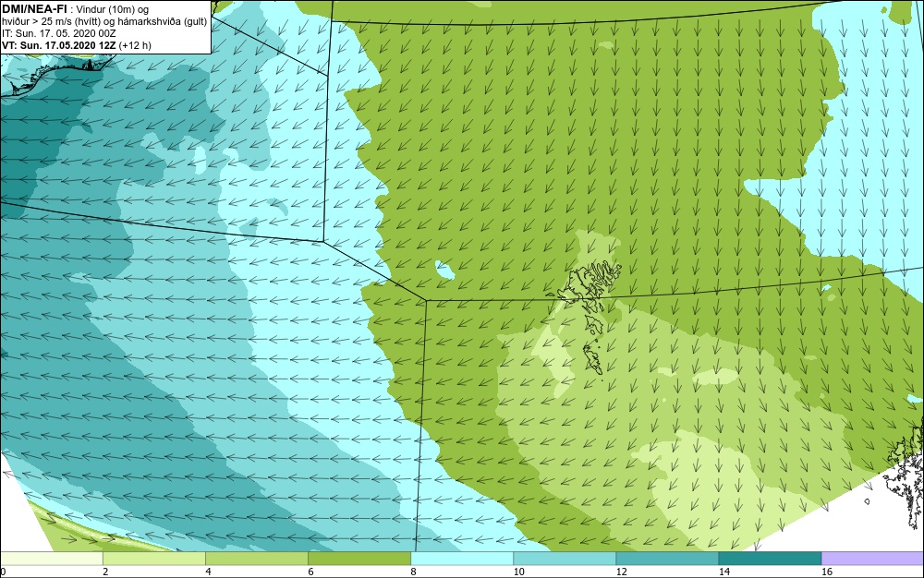Click the 2–4 m/s light green swatch

tap(154, 559)
